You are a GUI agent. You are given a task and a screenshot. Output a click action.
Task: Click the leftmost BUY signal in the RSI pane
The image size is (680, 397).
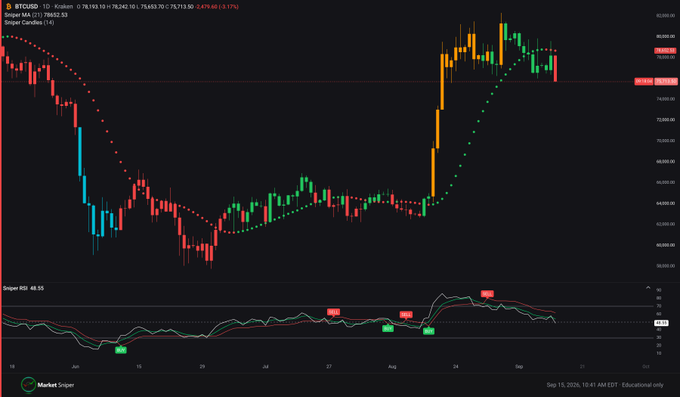pyautogui.click(x=121, y=350)
